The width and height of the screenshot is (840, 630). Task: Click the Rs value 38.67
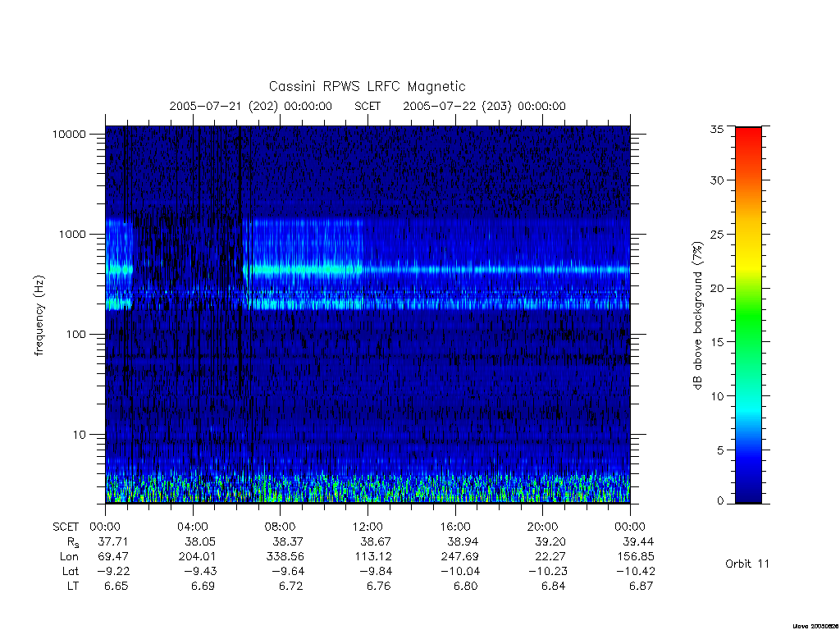[x=375, y=541]
